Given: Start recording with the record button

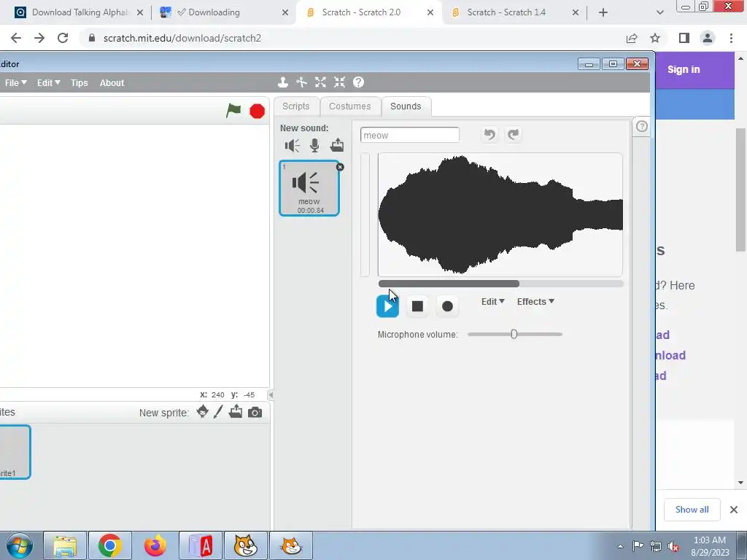Looking at the screenshot, I should tap(447, 306).
